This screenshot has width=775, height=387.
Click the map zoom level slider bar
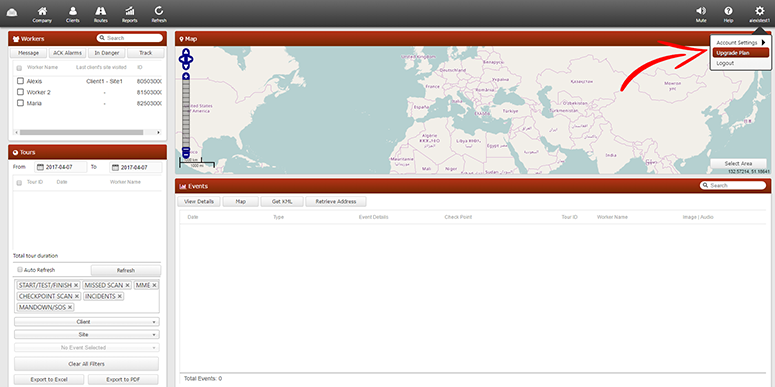click(186, 114)
